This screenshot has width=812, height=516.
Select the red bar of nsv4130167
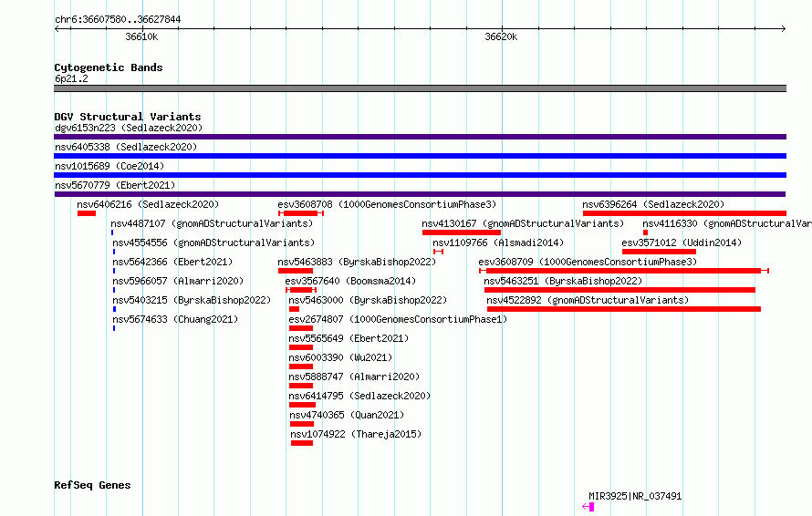[462, 232]
